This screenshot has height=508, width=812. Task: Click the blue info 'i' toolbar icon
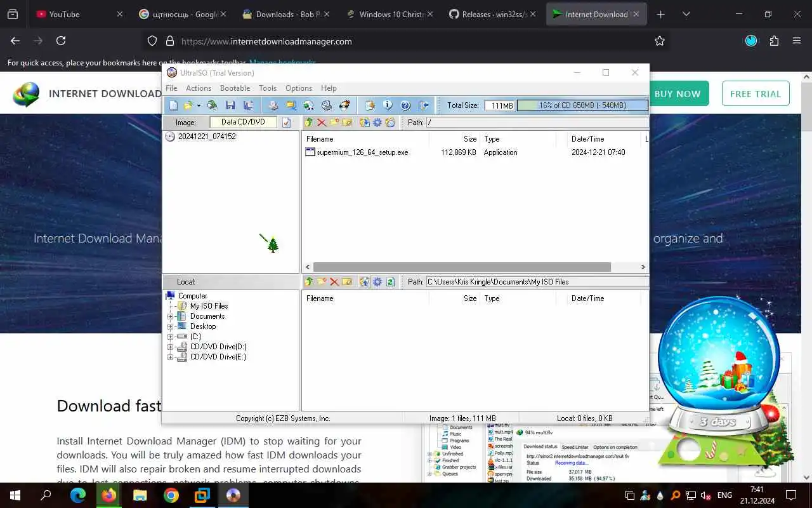pyautogui.click(x=388, y=105)
